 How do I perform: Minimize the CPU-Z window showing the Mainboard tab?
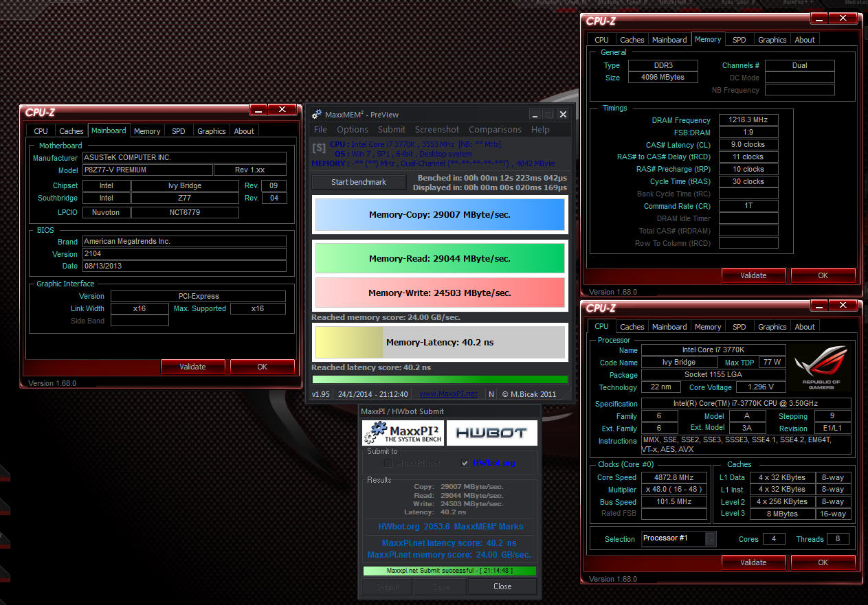tap(258, 109)
